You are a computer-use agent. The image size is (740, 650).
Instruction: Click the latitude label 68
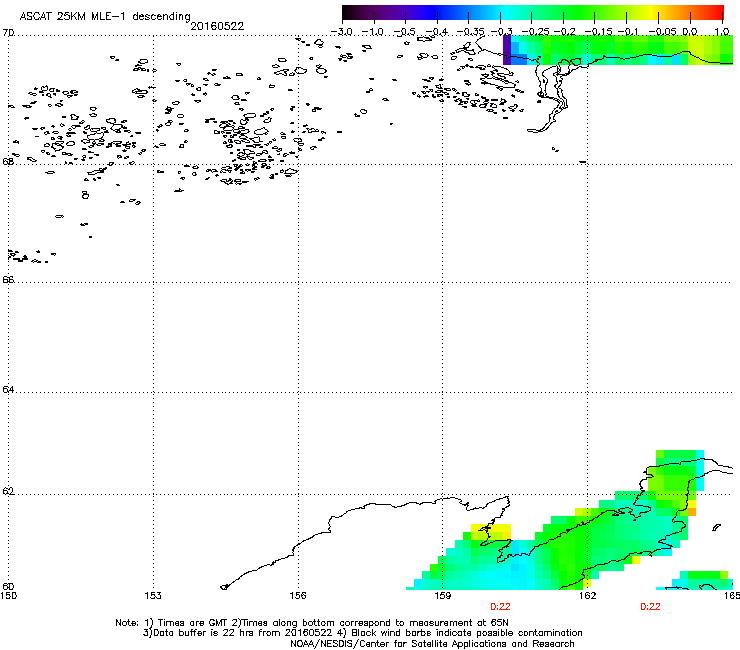(8, 161)
